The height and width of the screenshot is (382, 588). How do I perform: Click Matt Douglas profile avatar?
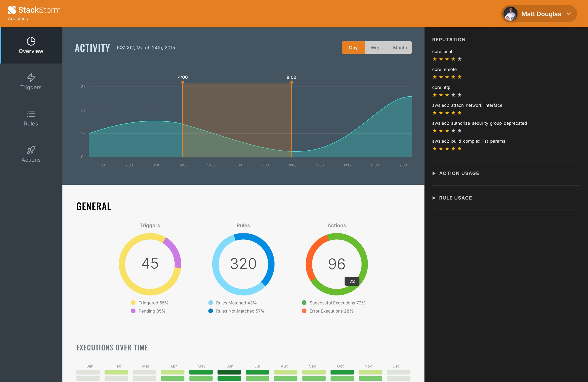tap(510, 14)
